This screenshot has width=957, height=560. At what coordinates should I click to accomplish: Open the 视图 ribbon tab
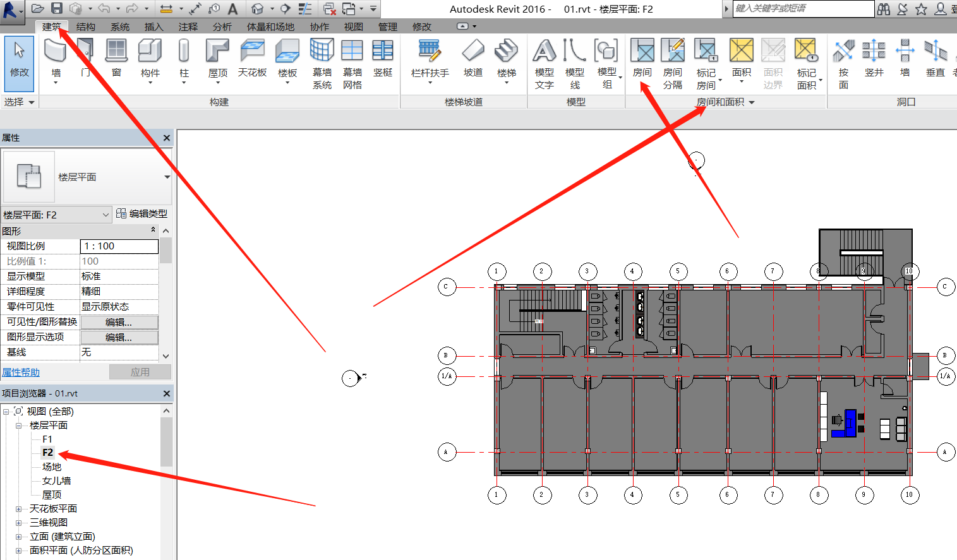click(353, 27)
